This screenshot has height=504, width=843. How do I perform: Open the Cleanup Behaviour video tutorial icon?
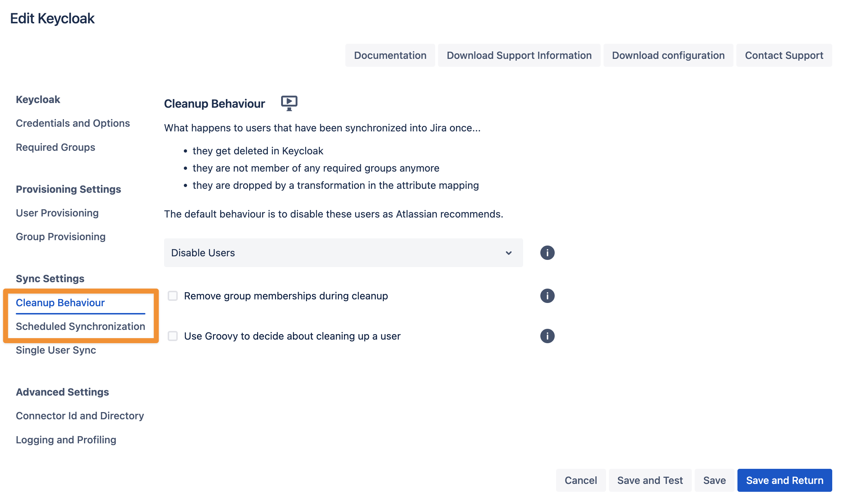289,103
